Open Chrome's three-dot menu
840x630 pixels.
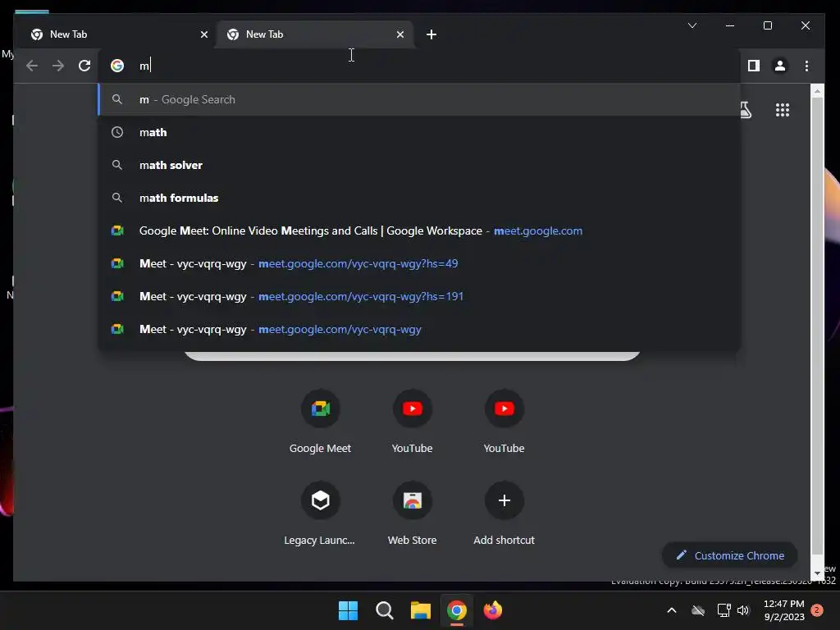point(806,66)
